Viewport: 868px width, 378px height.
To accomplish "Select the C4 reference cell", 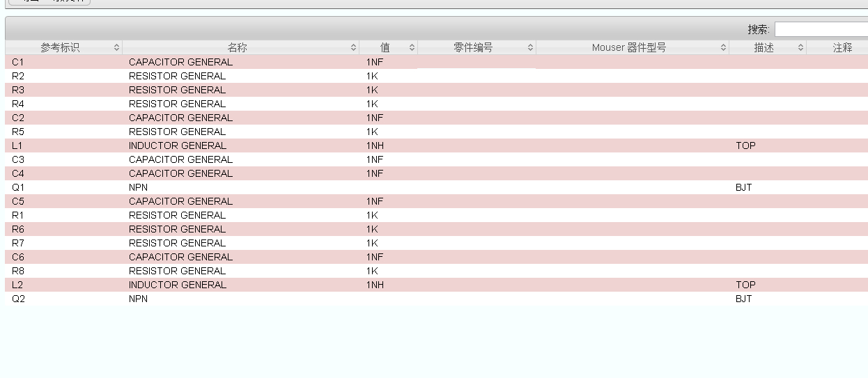I will point(18,173).
